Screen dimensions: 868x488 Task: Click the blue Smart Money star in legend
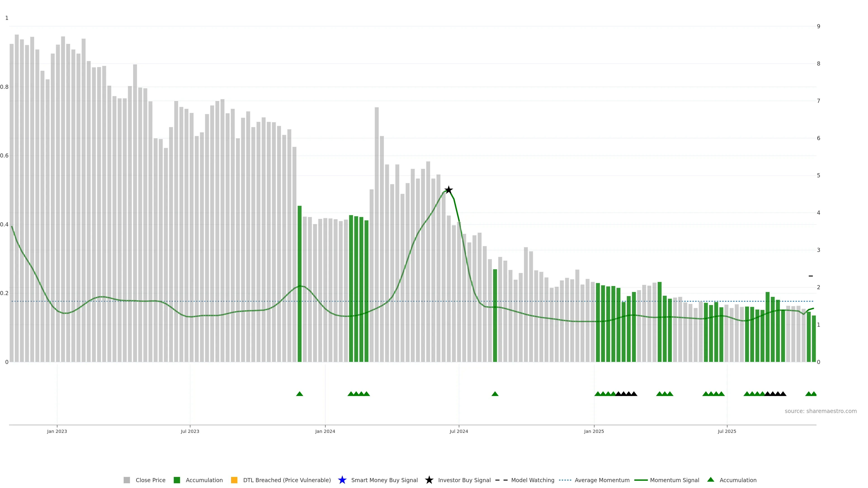pos(342,480)
